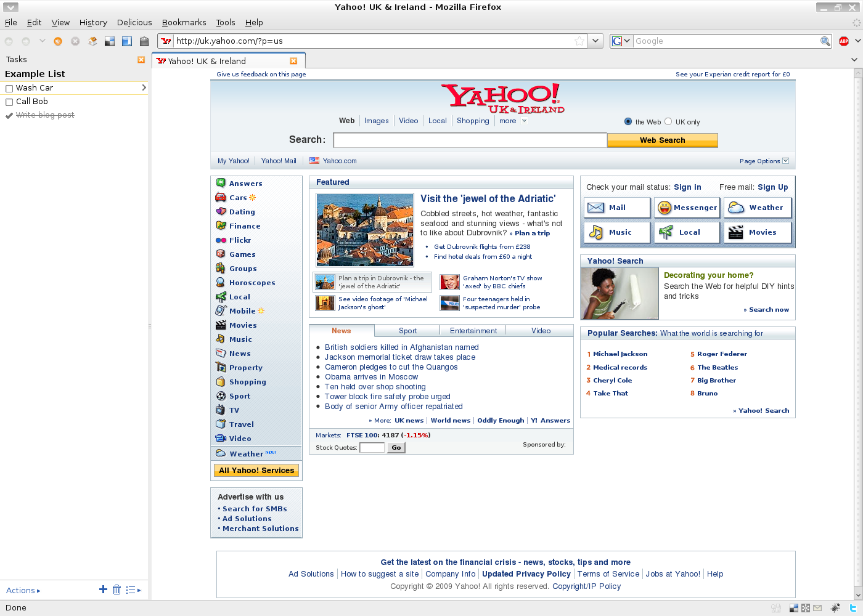Open the task lists menu icon
Viewport: 863px width, 616px height.
[x=133, y=590]
